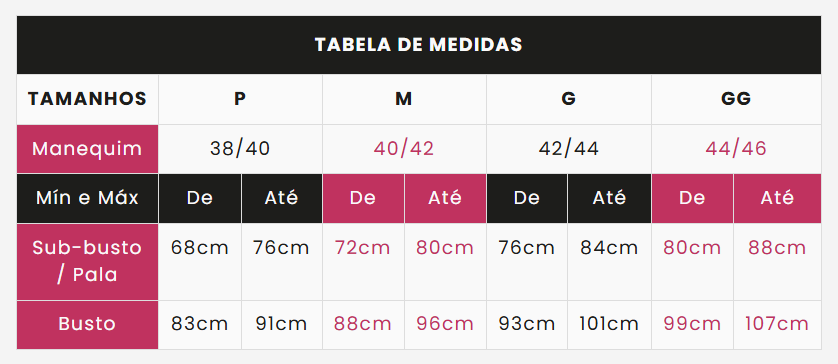Click manequim value 40/42

[404, 149]
